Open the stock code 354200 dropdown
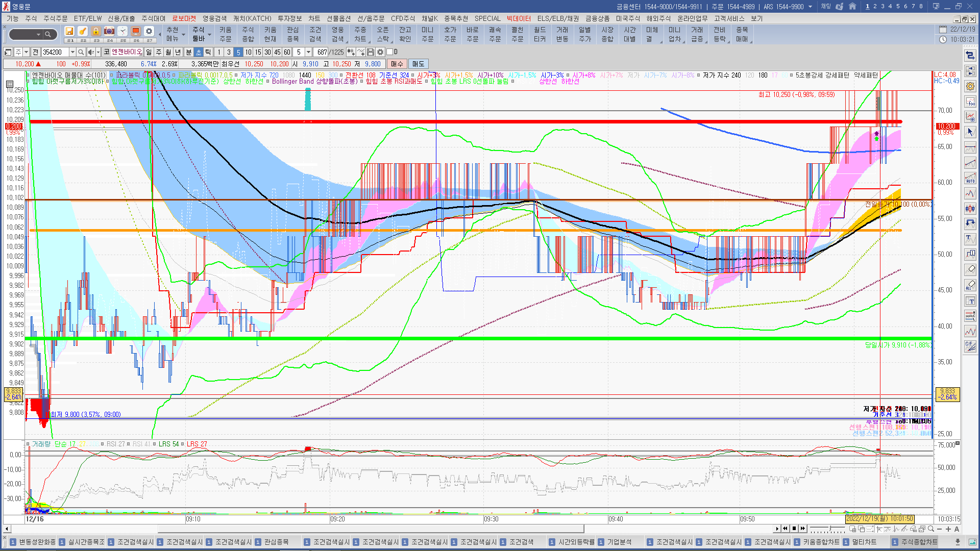Screen dimensions: 980x551 (72, 52)
